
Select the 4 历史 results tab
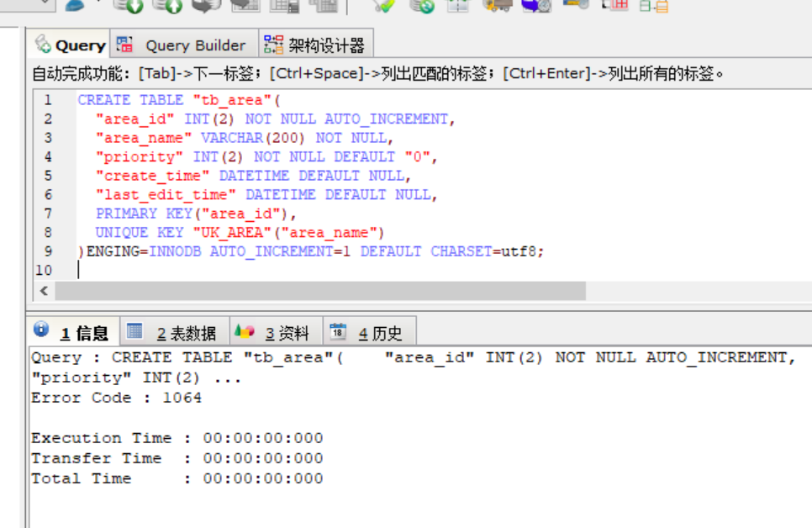(369, 332)
